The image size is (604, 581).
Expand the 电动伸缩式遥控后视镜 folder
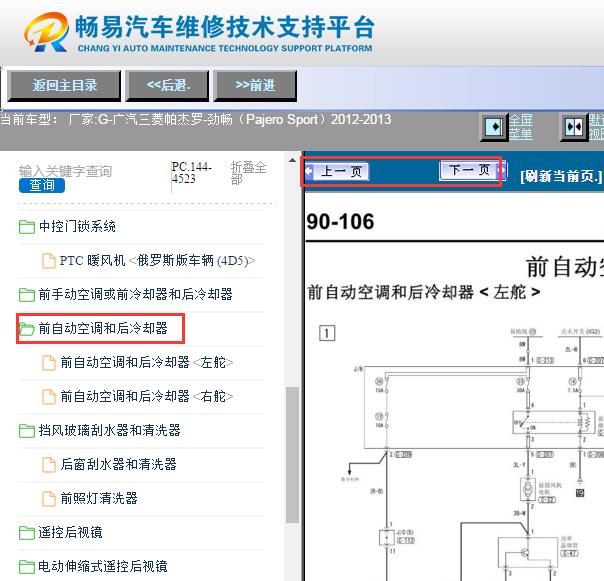103,566
